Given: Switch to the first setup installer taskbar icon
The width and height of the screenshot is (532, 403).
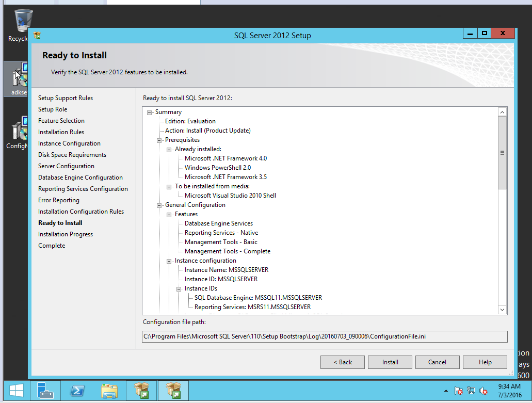Looking at the screenshot, I should pos(141,391).
